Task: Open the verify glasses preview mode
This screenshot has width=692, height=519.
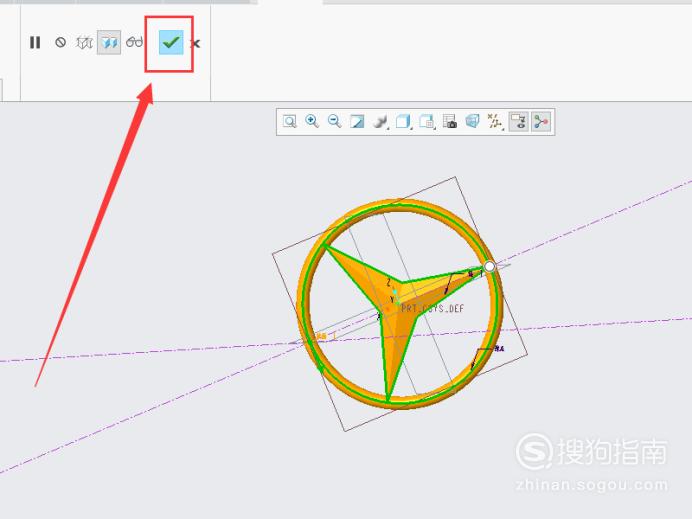Action: coord(135,42)
